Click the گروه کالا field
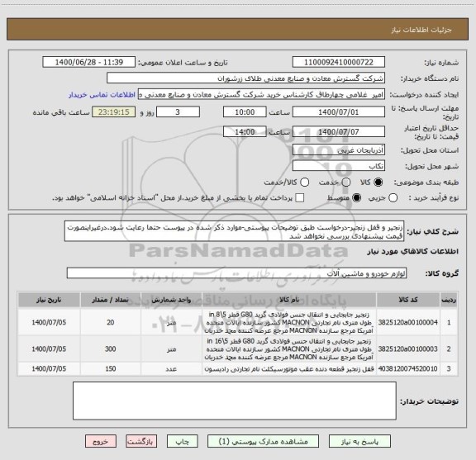This screenshot has width=476, height=460. 237,273
